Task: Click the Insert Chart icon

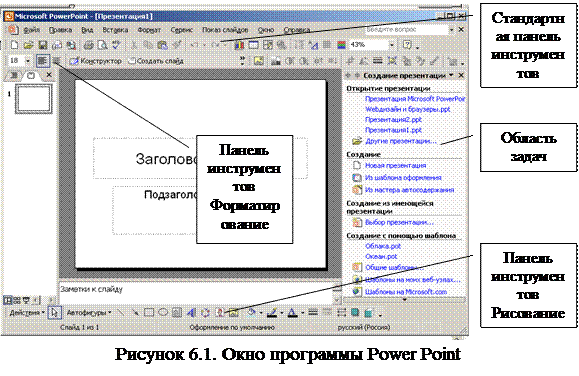Action: pyautogui.click(x=239, y=45)
